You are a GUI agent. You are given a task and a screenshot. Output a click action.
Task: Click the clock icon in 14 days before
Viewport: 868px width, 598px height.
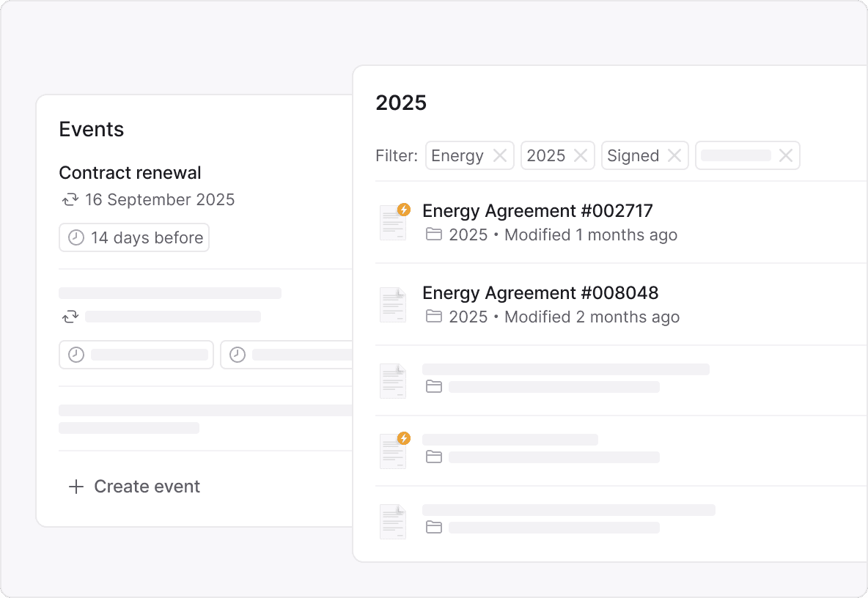pyautogui.click(x=76, y=237)
